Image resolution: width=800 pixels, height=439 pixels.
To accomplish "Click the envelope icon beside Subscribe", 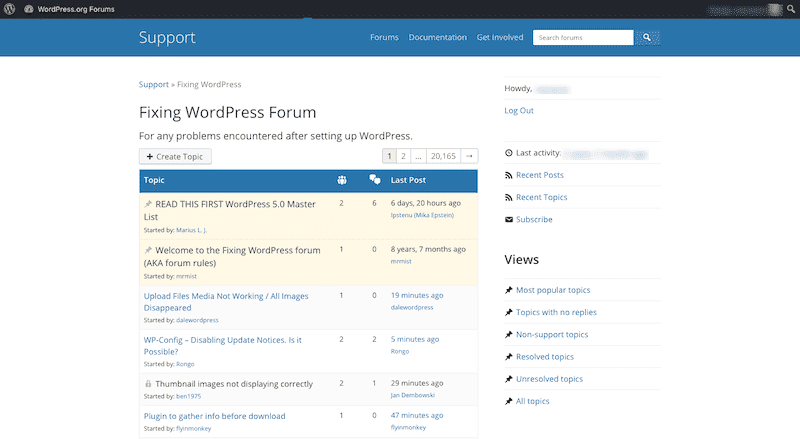I will [509, 220].
